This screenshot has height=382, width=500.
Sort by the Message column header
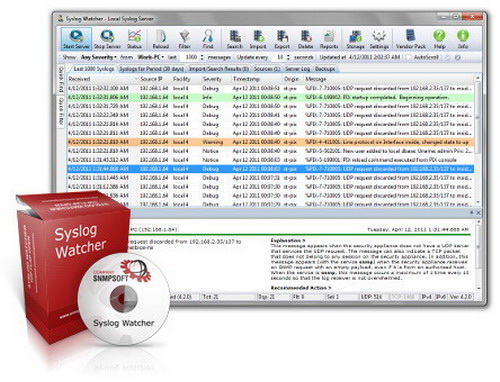click(388, 79)
